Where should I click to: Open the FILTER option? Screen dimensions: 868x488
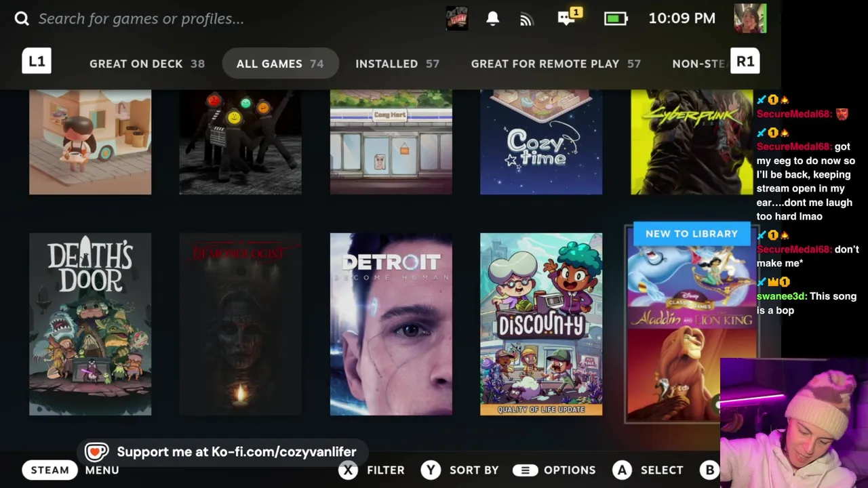pyautogui.click(x=385, y=470)
